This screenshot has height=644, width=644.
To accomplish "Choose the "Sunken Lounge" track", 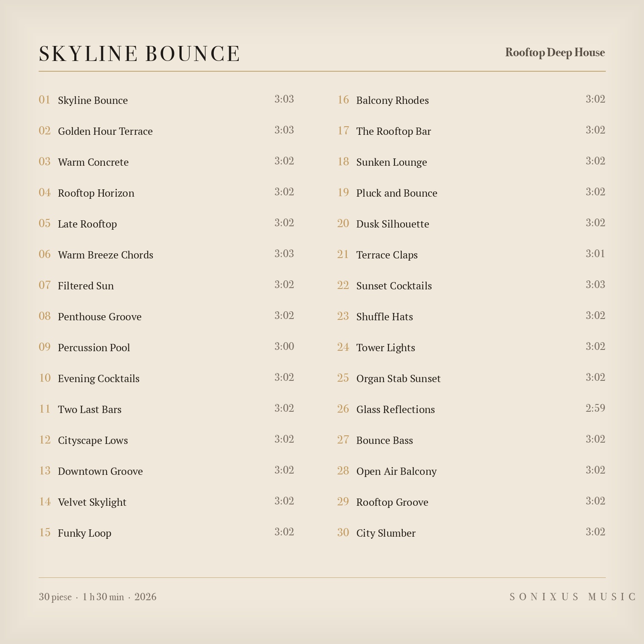I will point(392,162).
